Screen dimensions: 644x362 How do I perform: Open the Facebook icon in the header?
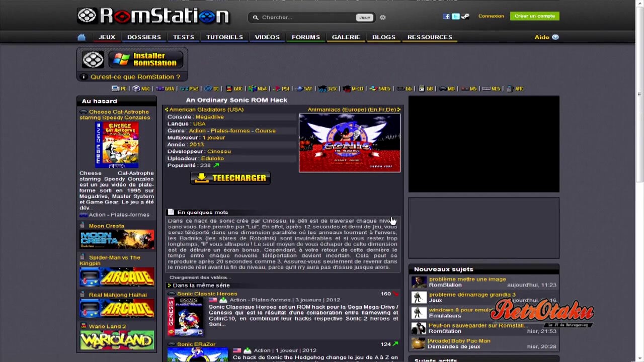446,17
